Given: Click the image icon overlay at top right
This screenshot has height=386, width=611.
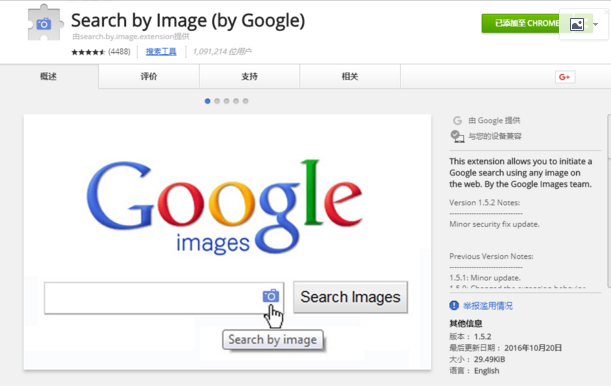Looking at the screenshot, I should coord(577,25).
